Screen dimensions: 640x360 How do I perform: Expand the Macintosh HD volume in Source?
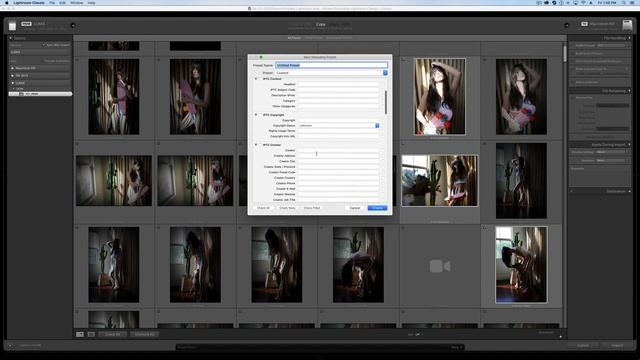[x=13, y=68]
